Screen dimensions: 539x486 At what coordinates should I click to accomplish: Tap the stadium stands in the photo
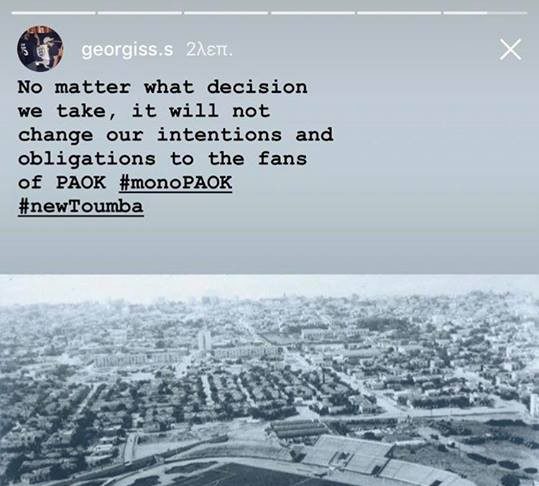[378, 459]
